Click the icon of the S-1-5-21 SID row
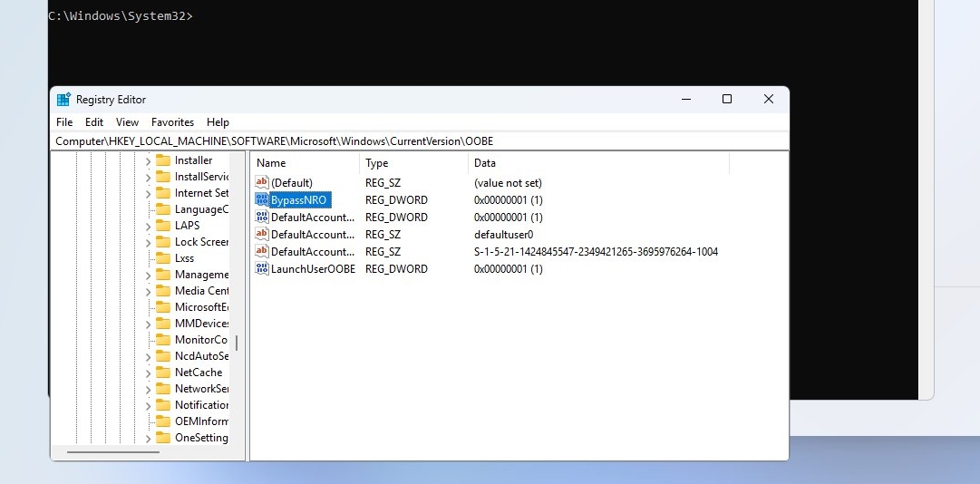This screenshot has height=484, width=980. 262,252
